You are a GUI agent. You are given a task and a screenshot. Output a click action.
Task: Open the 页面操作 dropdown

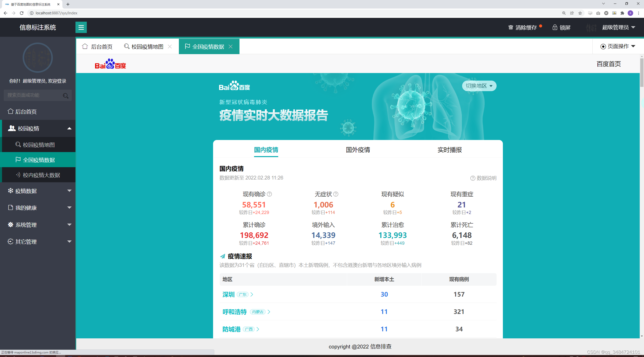click(x=618, y=46)
